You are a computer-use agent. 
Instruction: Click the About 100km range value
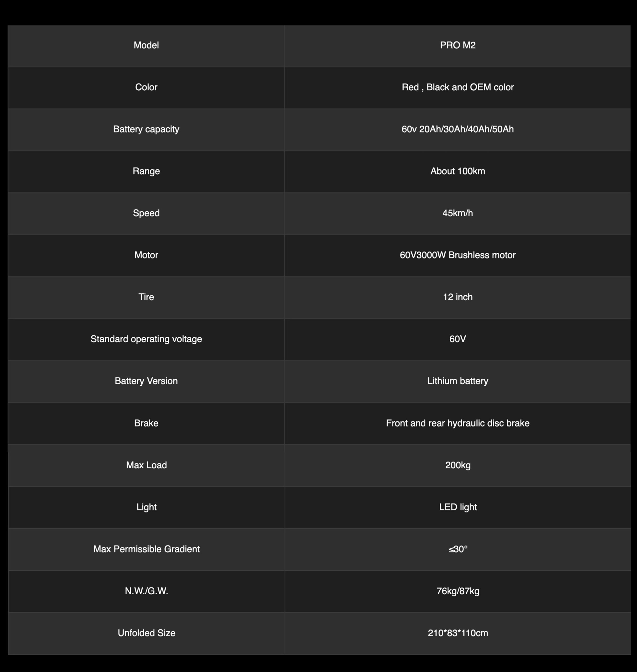point(457,171)
